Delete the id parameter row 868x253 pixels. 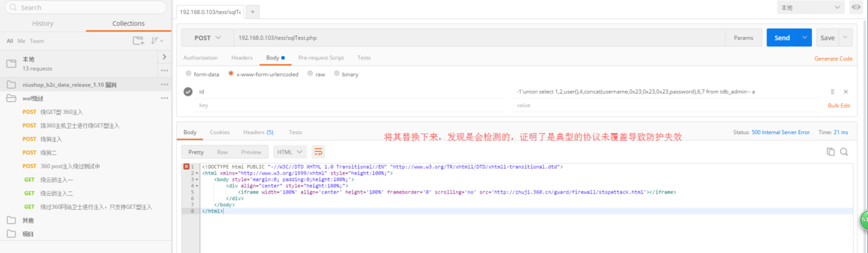pyautogui.click(x=846, y=92)
